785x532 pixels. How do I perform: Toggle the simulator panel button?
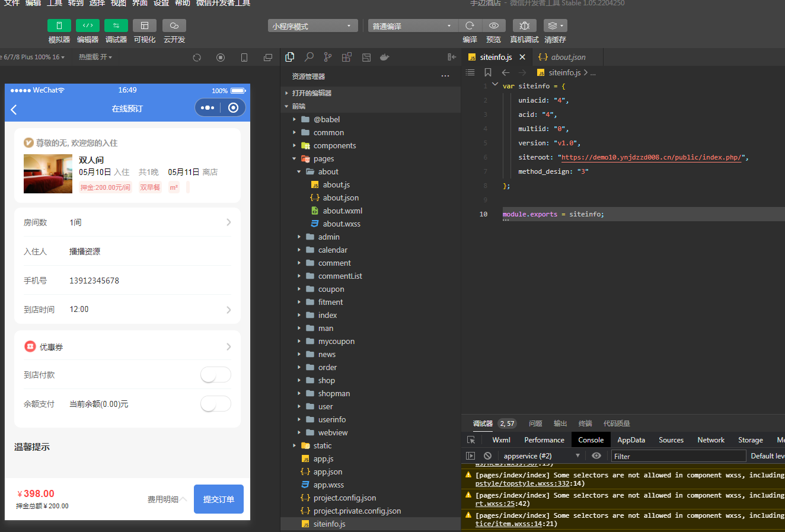(x=59, y=26)
